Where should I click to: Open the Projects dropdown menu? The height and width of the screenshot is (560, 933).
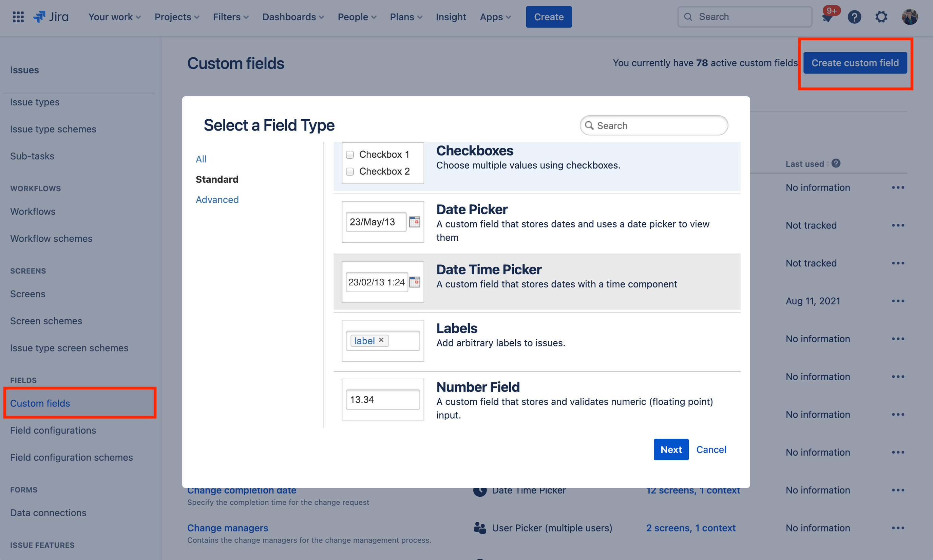pos(177,17)
